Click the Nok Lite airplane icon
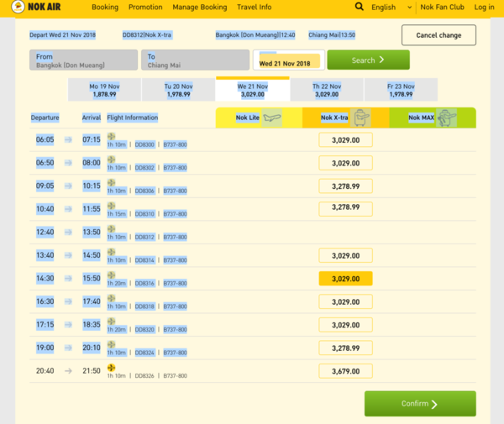Screen dimensions: 504x424 (271, 118)
